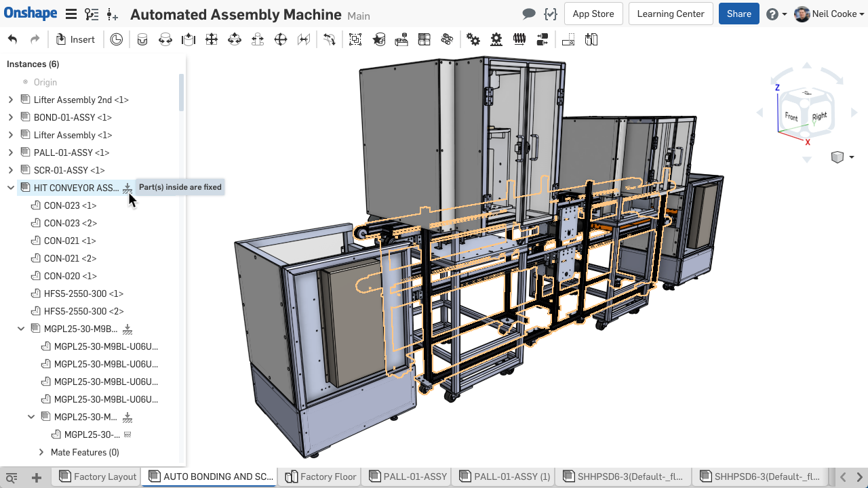Select CON-023 <1> in the instance list
This screenshot has width=868, height=488.
pyautogui.click(x=70, y=205)
